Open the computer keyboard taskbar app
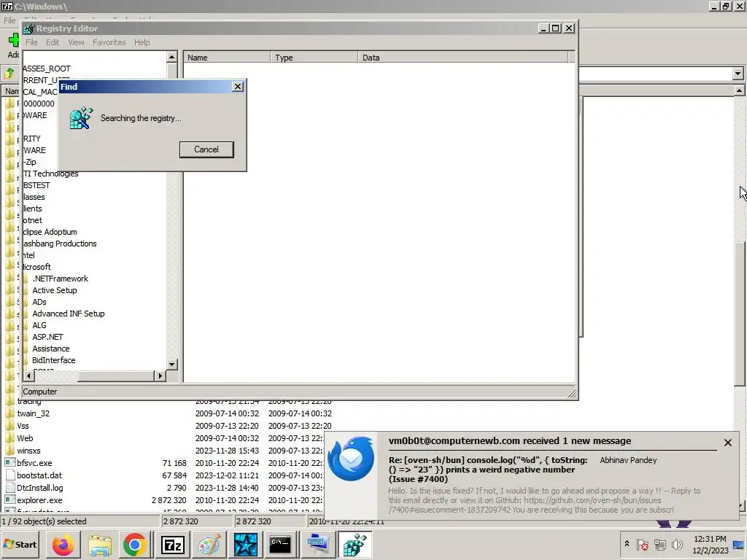Viewport: 747px width, 560px height. 318,545
